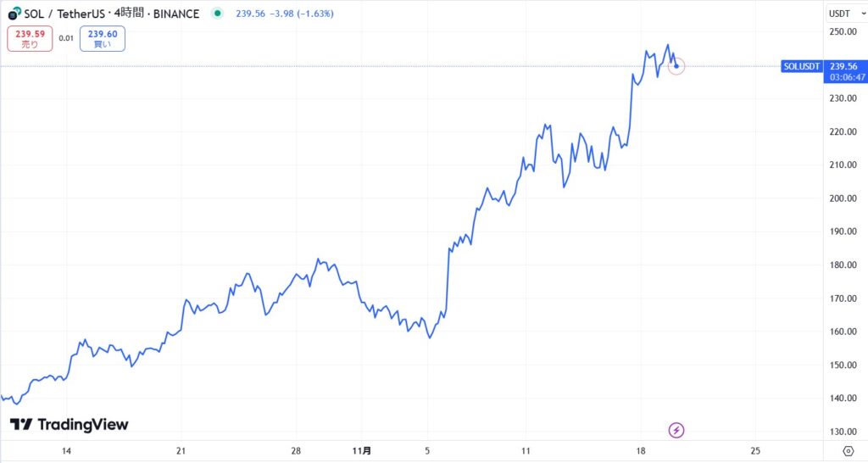868x463 pixels.
Task: Click the 250.00 price scale label
Action: [x=843, y=32]
